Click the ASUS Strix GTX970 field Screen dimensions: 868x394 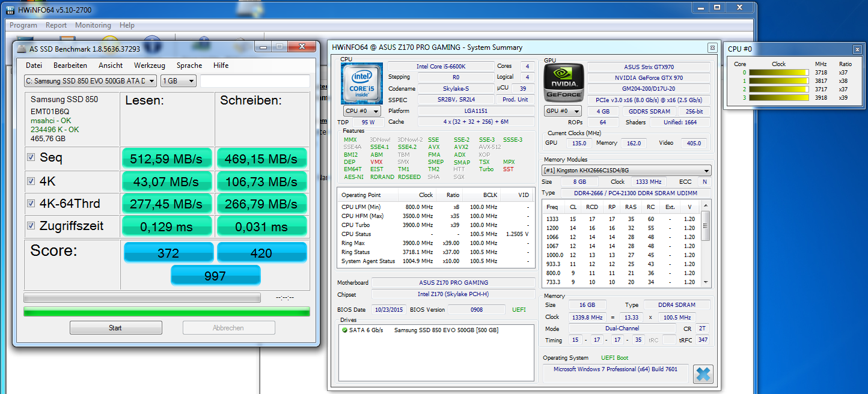tap(649, 67)
